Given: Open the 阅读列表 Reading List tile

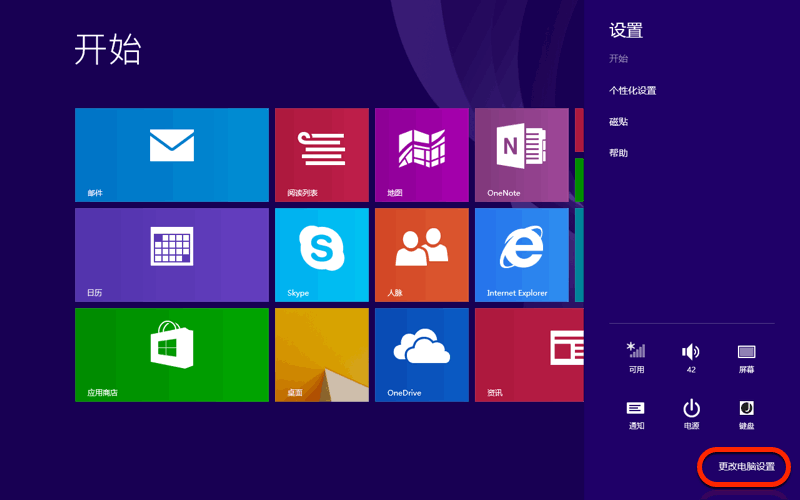Looking at the screenshot, I should point(321,155).
